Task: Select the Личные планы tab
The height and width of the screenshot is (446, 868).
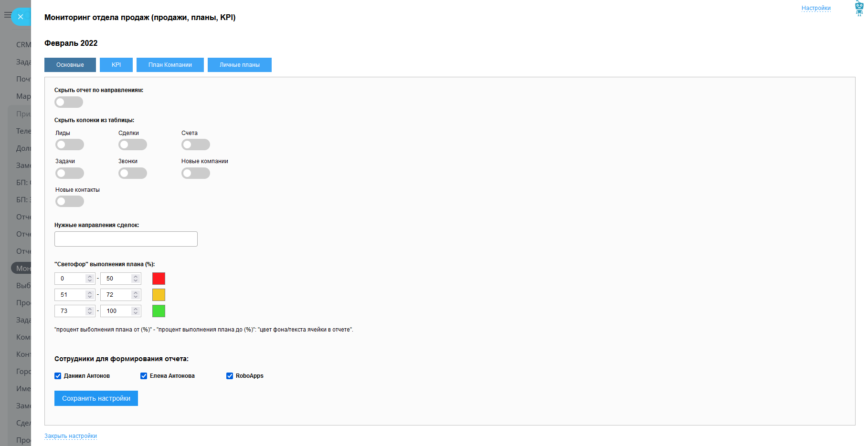Action: tap(240, 65)
